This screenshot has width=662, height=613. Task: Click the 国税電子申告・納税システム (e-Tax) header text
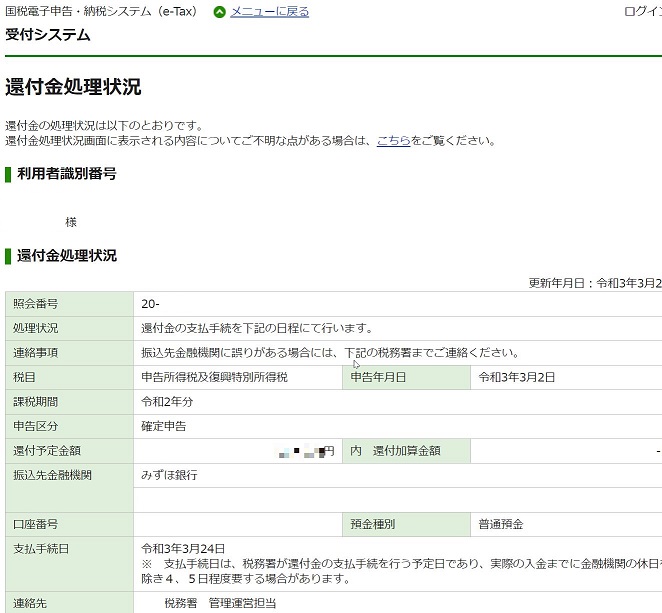101,11
